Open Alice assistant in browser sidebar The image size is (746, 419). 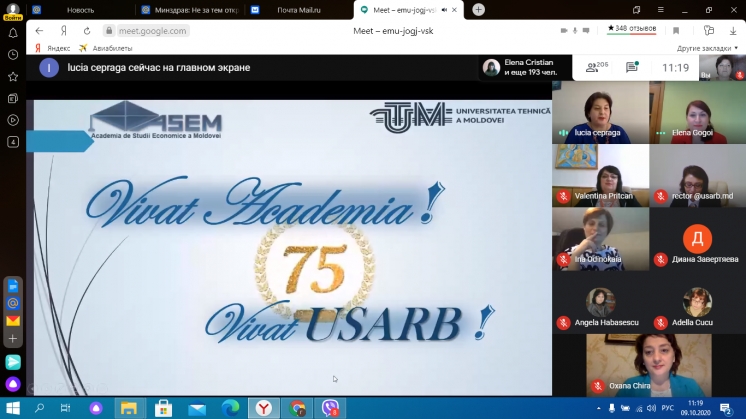pos(13,384)
